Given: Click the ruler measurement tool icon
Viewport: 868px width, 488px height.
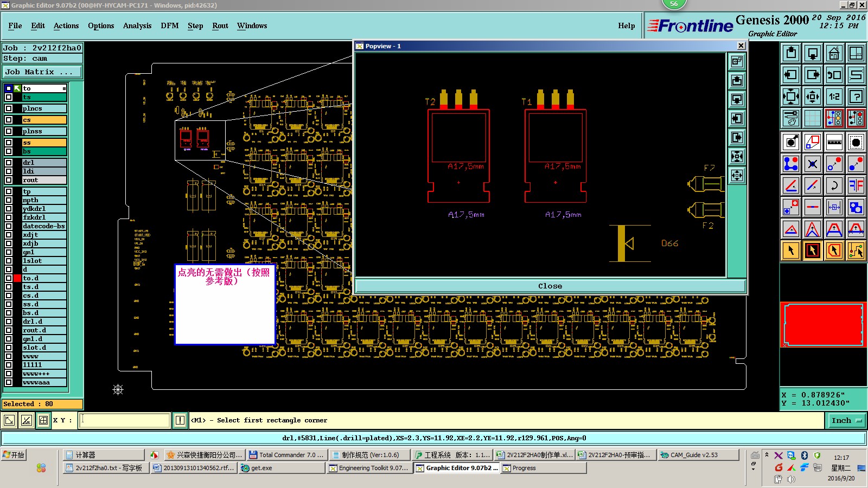Looking at the screenshot, I should (x=834, y=142).
